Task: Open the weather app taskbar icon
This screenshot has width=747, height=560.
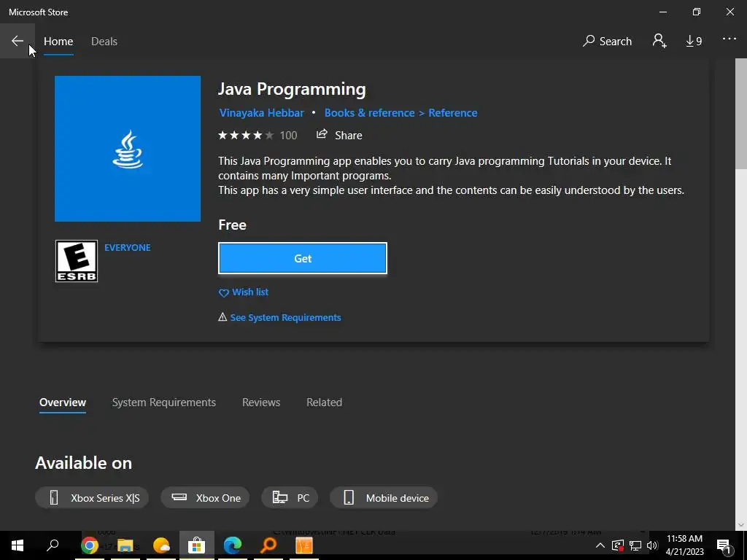Action: (161, 545)
